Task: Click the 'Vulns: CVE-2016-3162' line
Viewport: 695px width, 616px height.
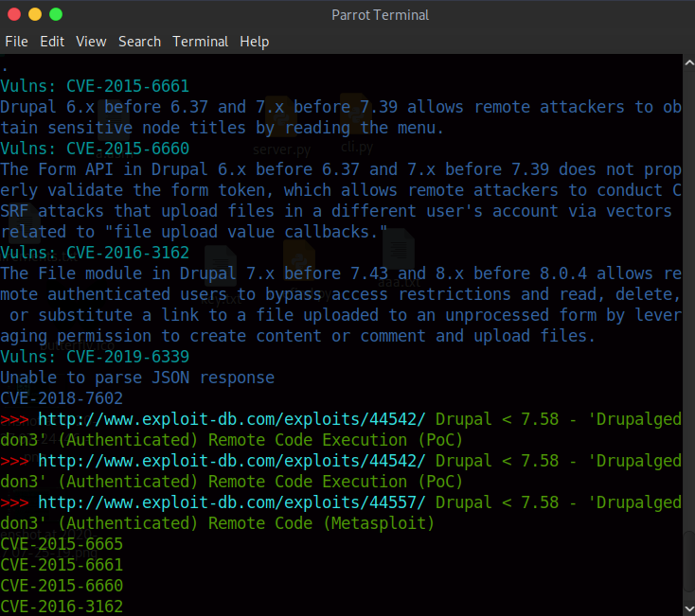Action: pyautogui.click(x=95, y=253)
